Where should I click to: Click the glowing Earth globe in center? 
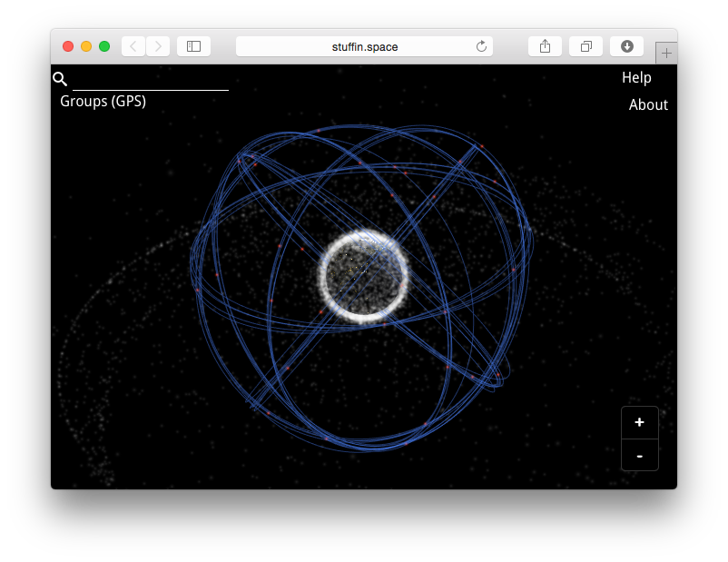(x=363, y=277)
